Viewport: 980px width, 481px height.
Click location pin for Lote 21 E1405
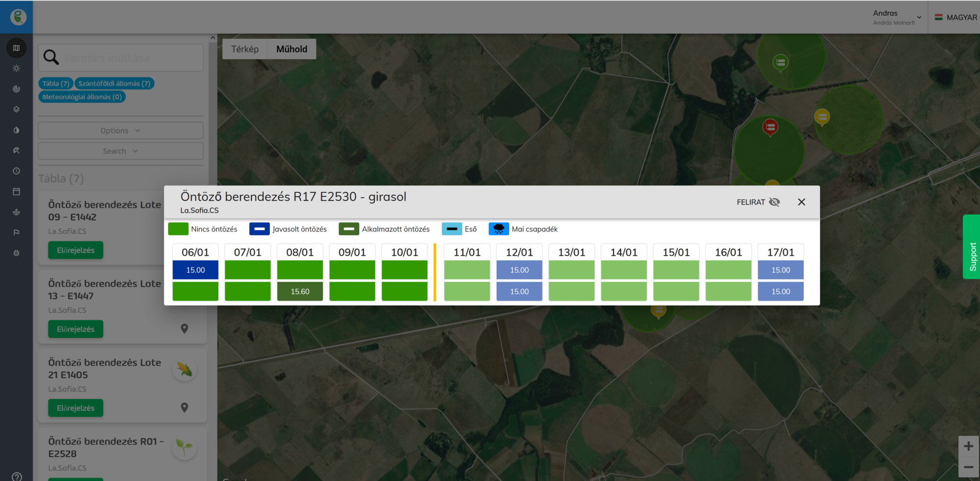click(x=184, y=408)
